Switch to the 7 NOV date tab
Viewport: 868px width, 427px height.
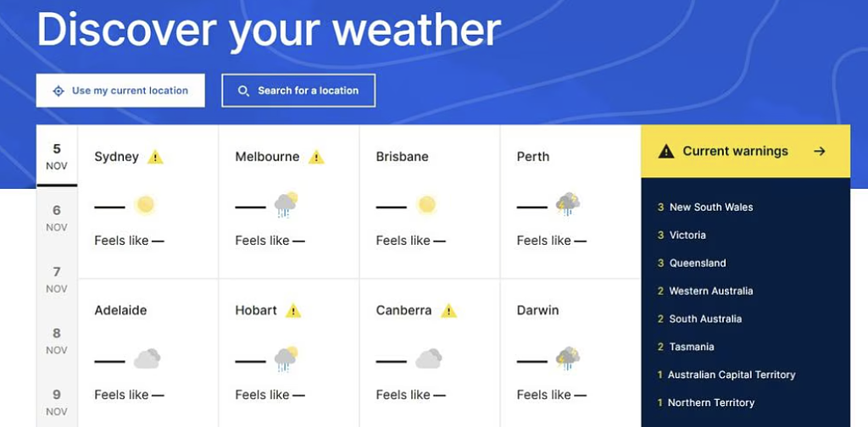(x=57, y=280)
